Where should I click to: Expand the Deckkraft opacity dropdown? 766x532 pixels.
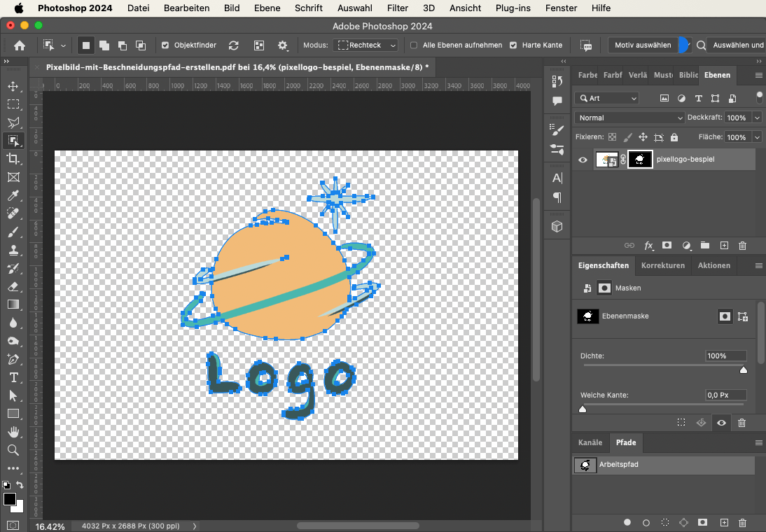(x=757, y=118)
